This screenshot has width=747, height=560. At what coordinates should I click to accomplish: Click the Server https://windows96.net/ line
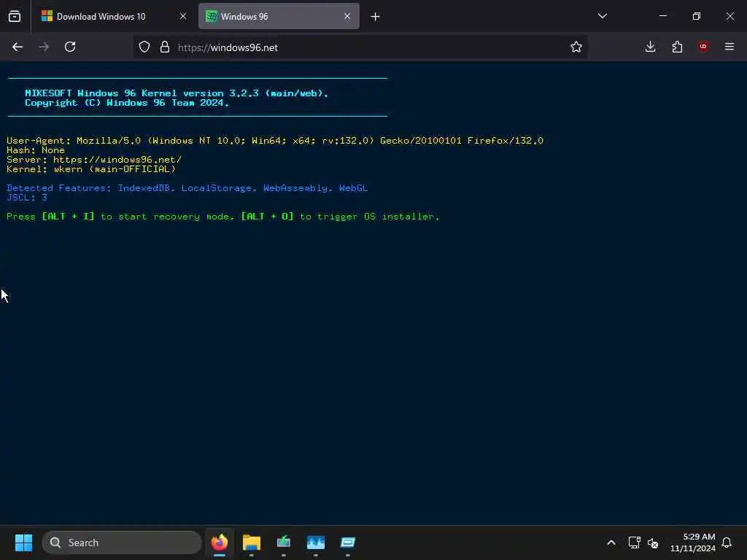tap(94, 160)
